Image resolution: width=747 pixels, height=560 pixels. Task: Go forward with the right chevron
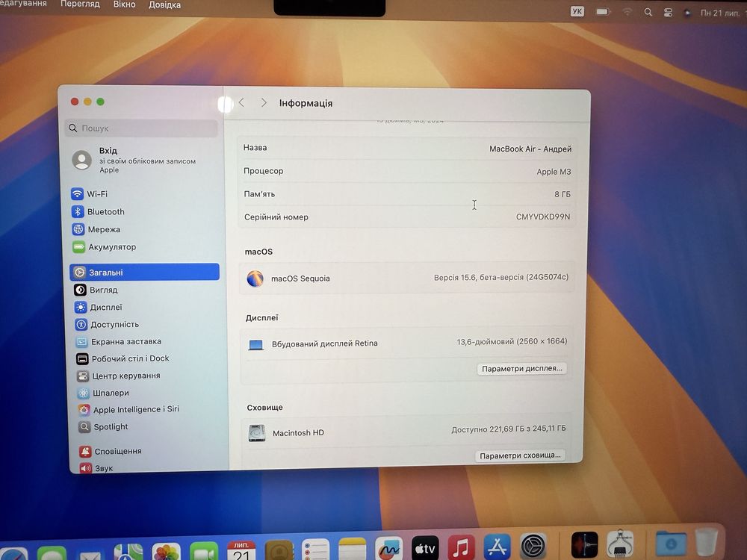264,102
